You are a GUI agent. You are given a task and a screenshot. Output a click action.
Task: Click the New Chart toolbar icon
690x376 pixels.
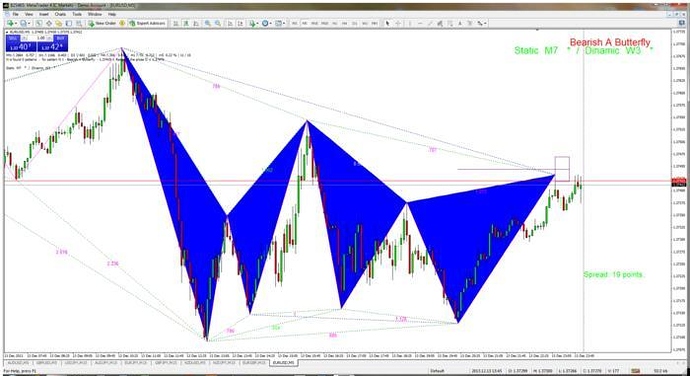10,23
